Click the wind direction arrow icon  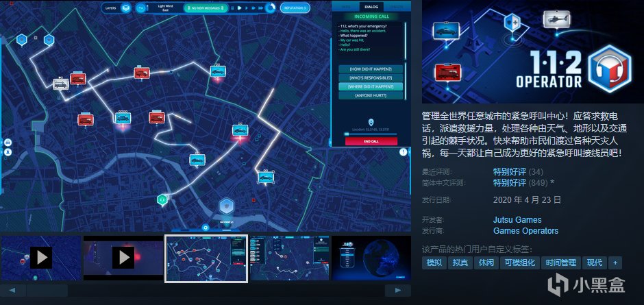pos(141,8)
